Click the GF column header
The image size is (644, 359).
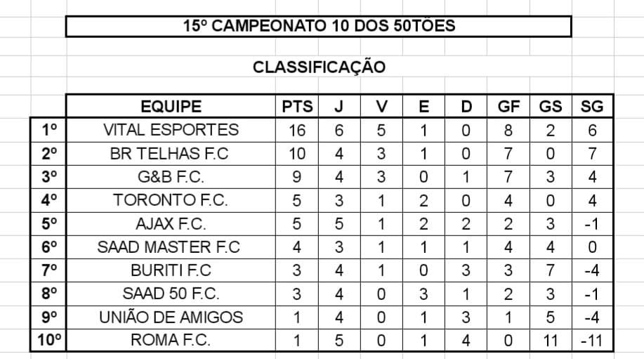508,107
